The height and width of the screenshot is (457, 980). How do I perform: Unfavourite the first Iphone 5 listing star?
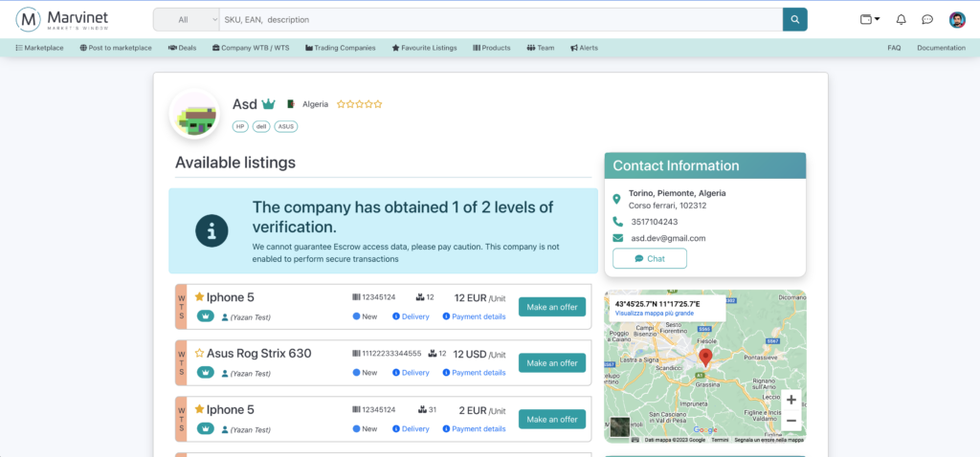point(200,297)
